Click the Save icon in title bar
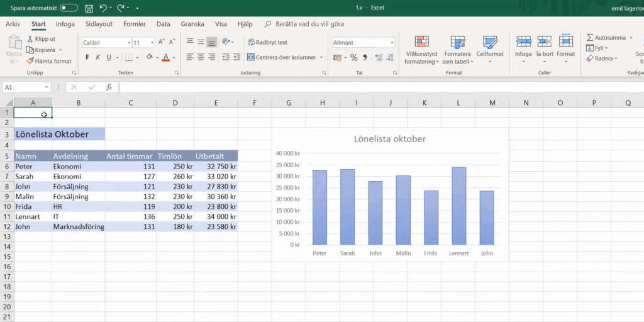 (x=89, y=8)
